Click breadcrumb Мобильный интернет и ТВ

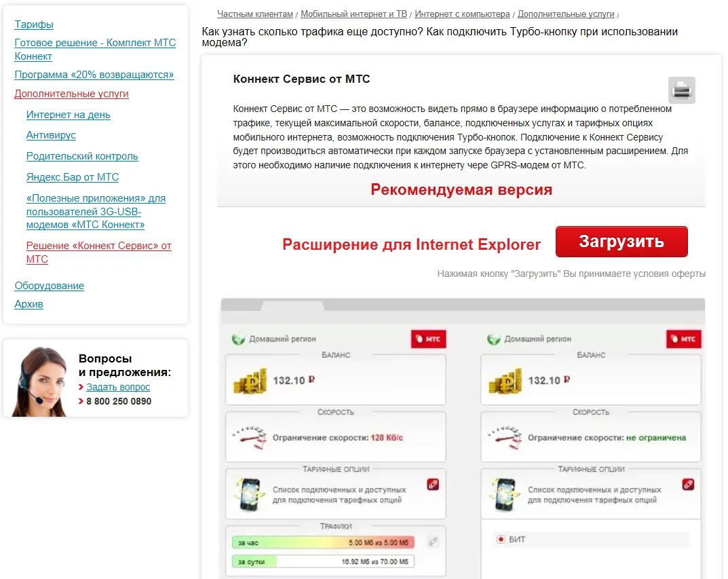point(353,14)
